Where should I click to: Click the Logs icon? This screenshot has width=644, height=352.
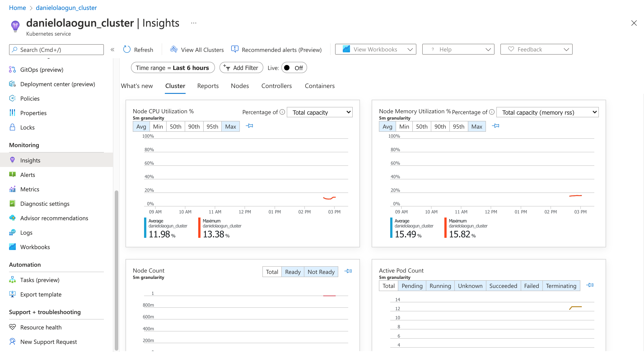pyautogui.click(x=12, y=233)
